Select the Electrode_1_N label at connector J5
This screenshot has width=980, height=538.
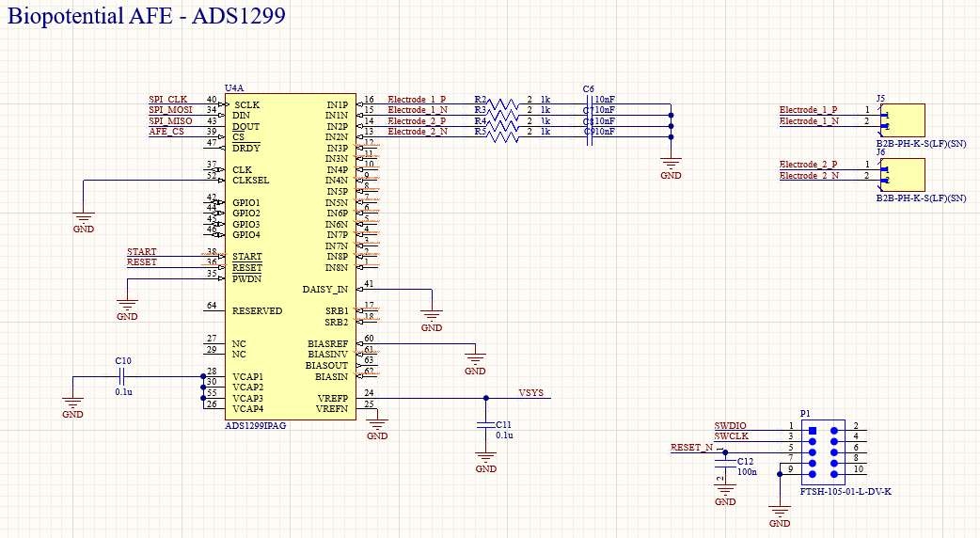click(x=809, y=120)
